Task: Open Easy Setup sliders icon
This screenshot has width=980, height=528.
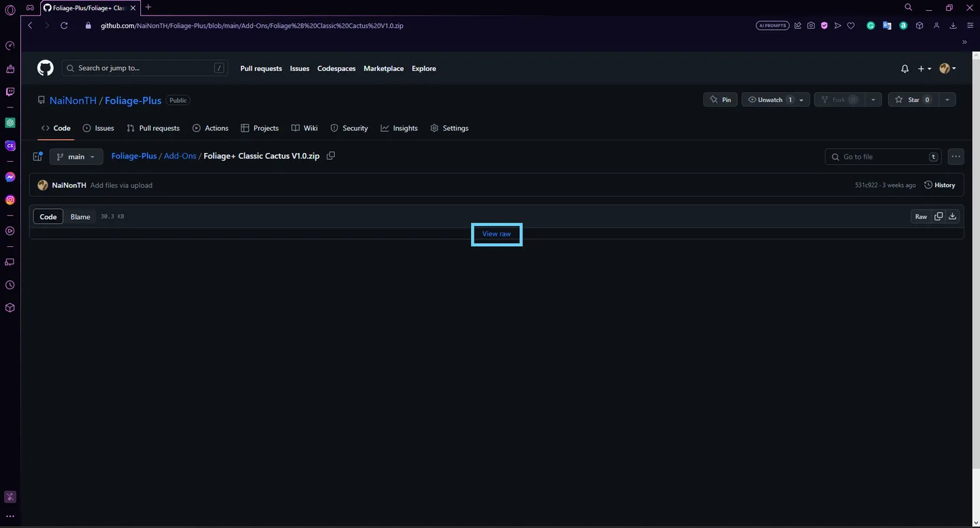Action: [x=970, y=26]
